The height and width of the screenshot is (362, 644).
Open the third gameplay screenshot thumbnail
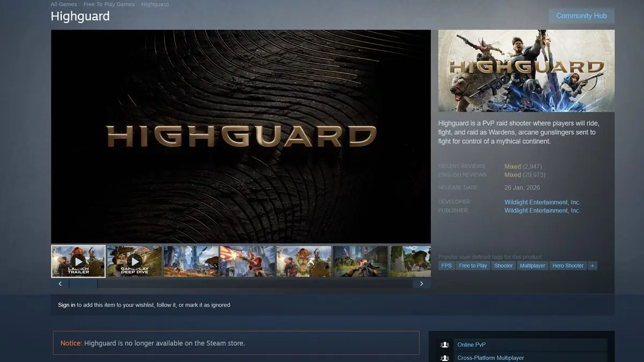(191, 261)
